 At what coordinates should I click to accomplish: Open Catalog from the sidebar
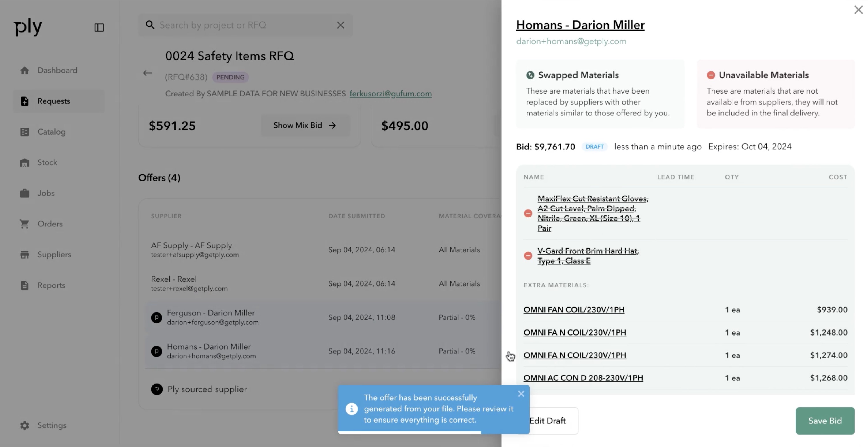coord(51,132)
